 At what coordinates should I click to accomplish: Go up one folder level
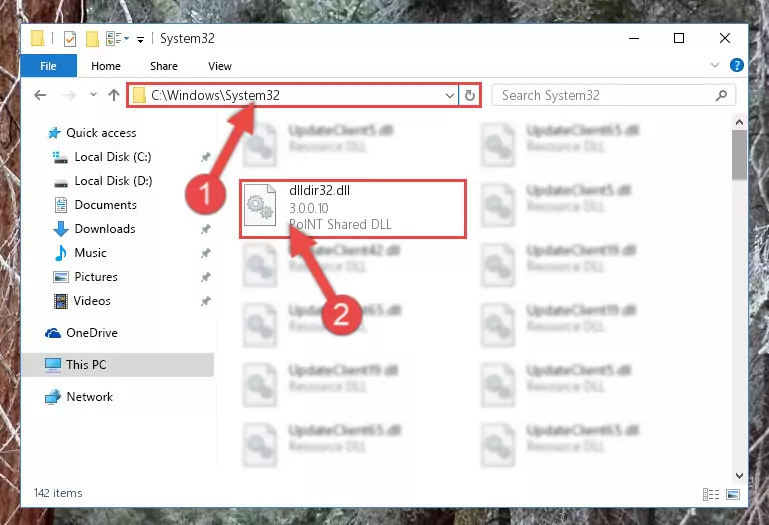(x=114, y=95)
